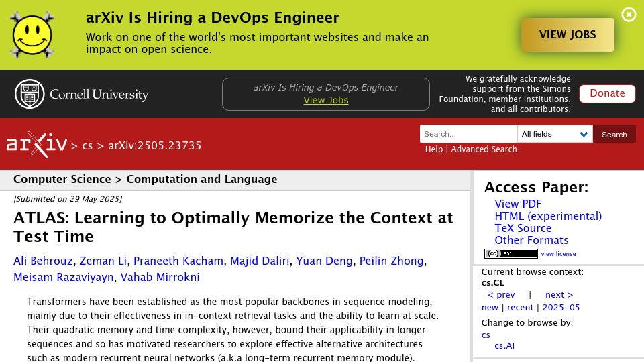Focus the Search text field
The width and height of the screenshot is (644, 362).
point(468,134)
